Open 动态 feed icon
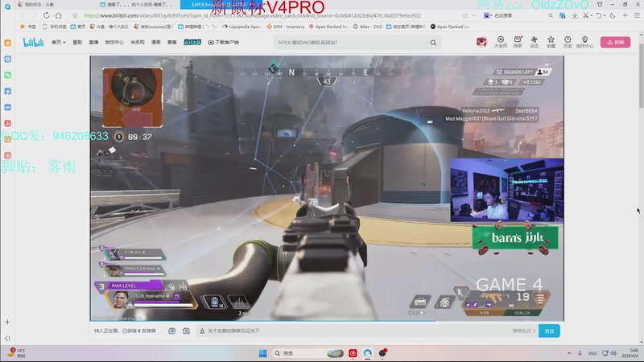Image resolution: width=644 pixels, height=362 pixels. 534,42
